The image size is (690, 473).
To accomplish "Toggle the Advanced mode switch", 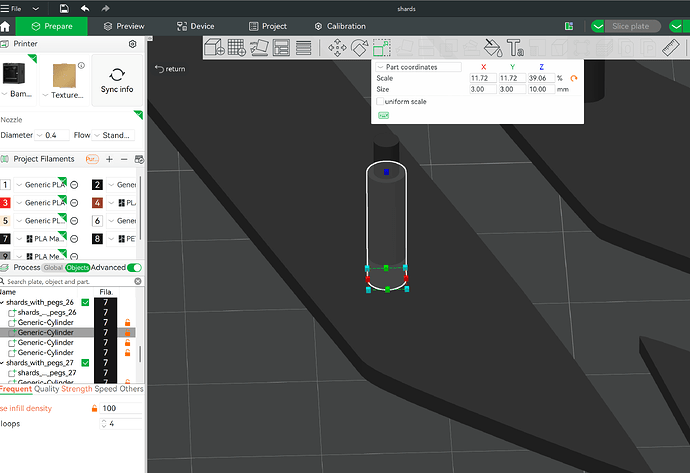I will (134, 268).
